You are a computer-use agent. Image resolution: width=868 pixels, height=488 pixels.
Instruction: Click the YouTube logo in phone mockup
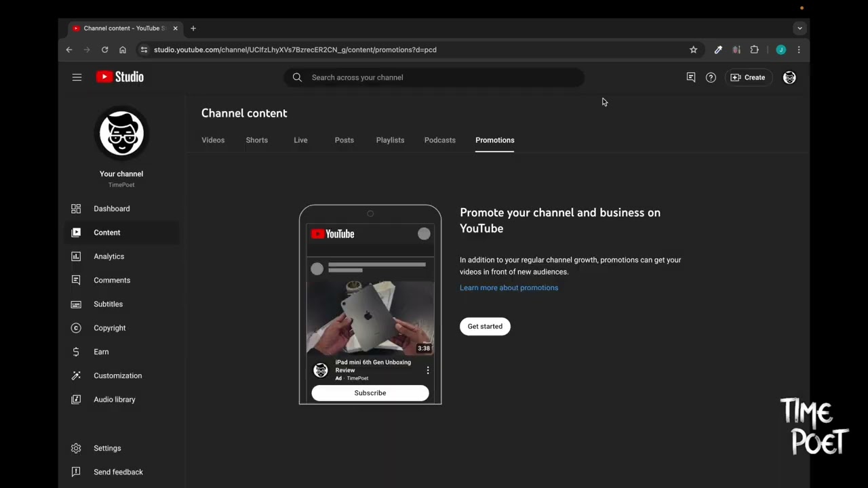tap(333, 234)
